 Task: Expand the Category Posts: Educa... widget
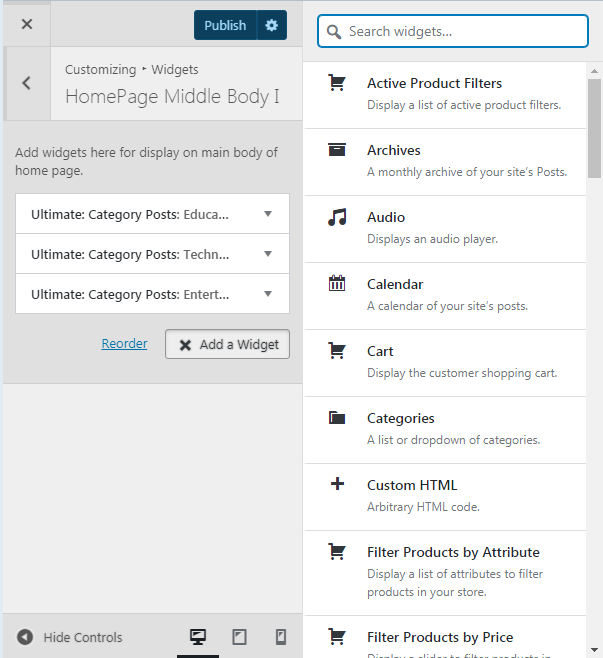(268, 214)
